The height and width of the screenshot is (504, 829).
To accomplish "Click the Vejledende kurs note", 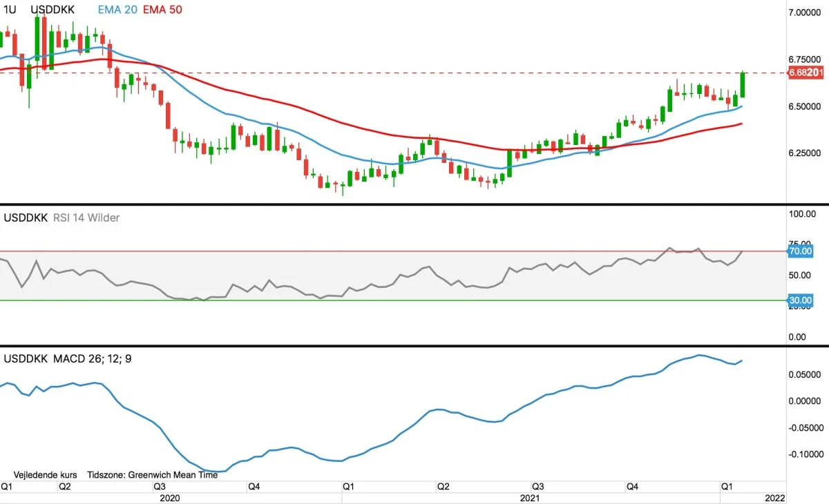I will (45, 476).
